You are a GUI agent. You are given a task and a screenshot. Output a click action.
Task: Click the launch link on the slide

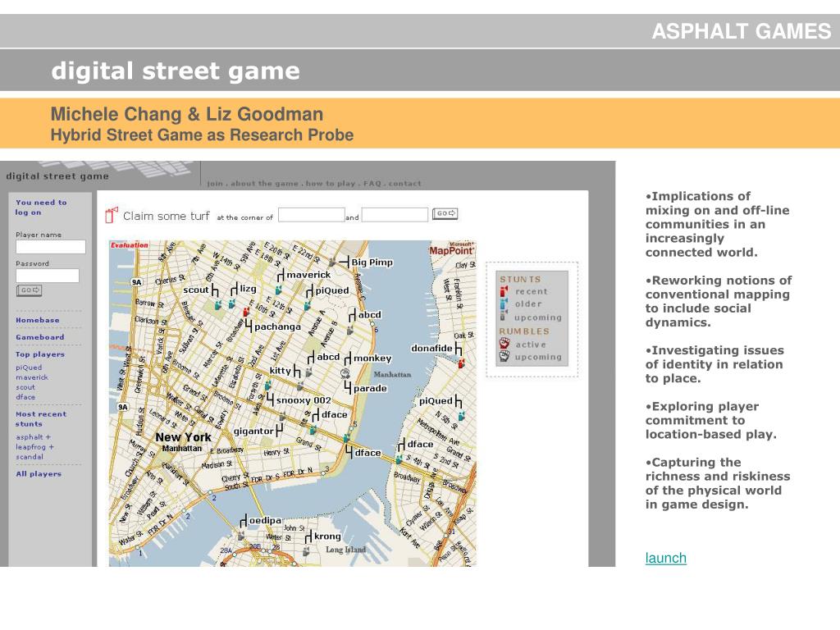click(666, 558)
